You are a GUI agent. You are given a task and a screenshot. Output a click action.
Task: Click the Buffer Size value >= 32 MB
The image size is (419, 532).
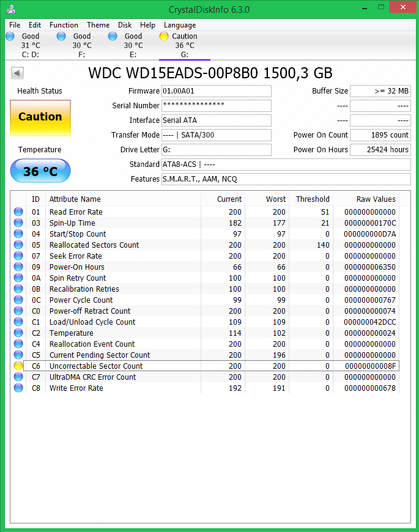pos(380,91)
